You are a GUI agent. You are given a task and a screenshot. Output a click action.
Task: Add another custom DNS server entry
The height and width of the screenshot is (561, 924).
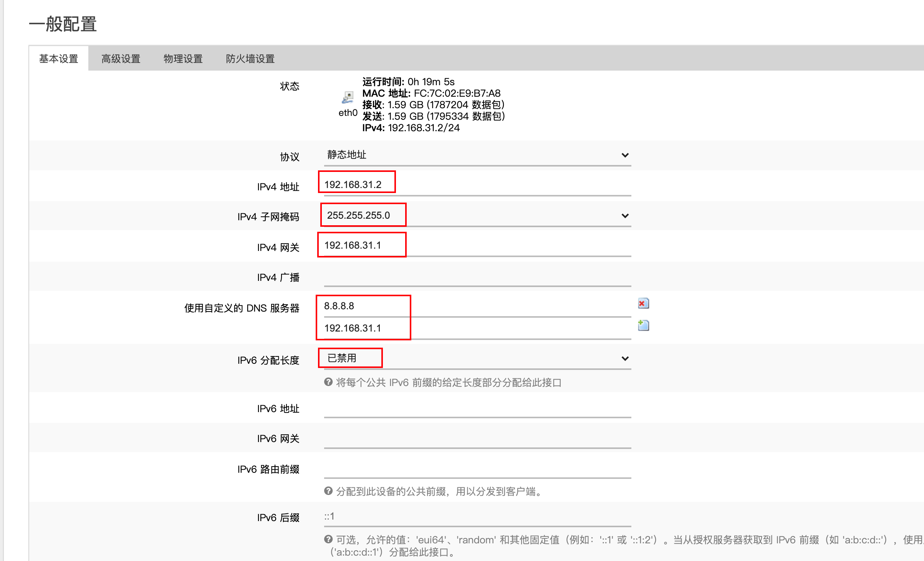coord(643,325)
